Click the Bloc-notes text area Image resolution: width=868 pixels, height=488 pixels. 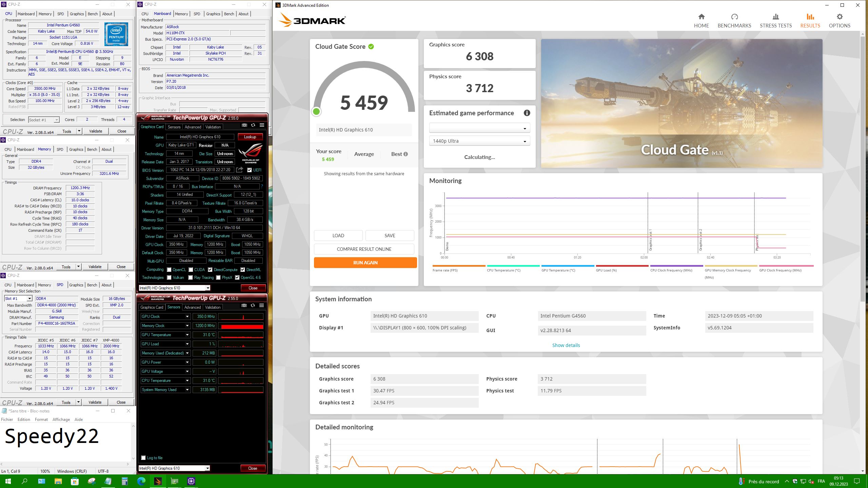(66, 442)
